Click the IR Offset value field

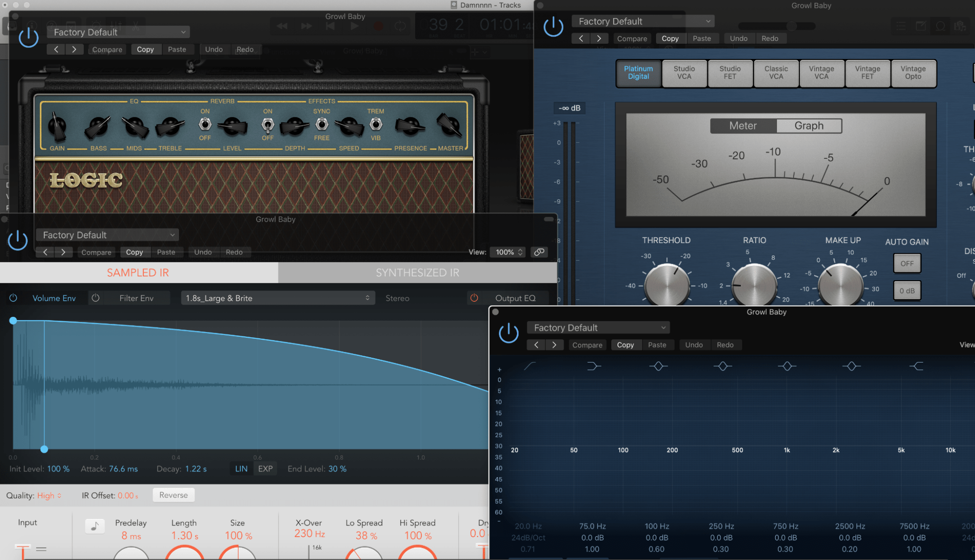point(128,495)
